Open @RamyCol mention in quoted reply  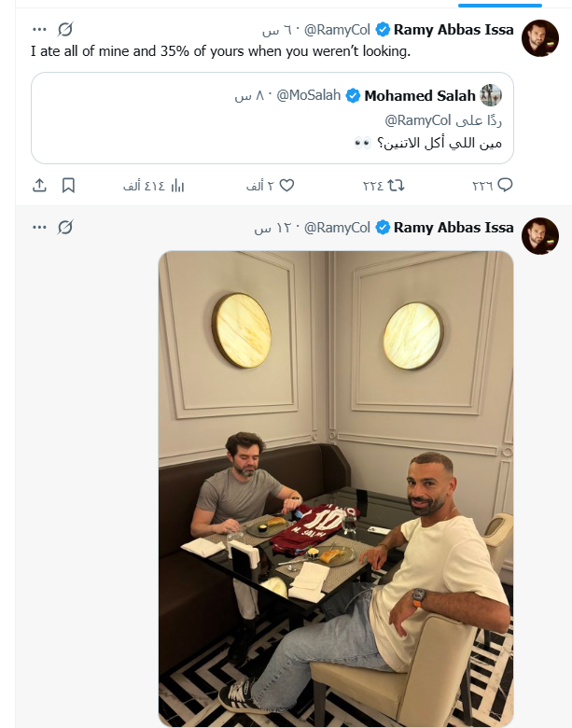pyautogui.click(x=418, y=120)
